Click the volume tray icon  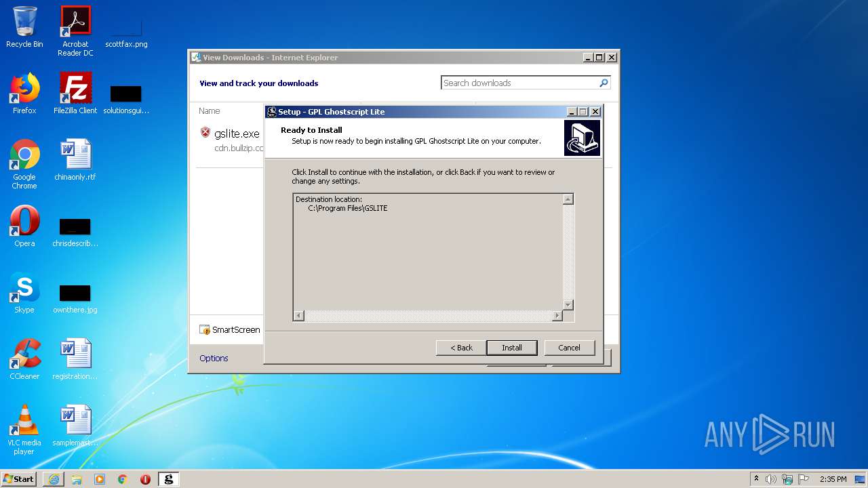[771, 479]
